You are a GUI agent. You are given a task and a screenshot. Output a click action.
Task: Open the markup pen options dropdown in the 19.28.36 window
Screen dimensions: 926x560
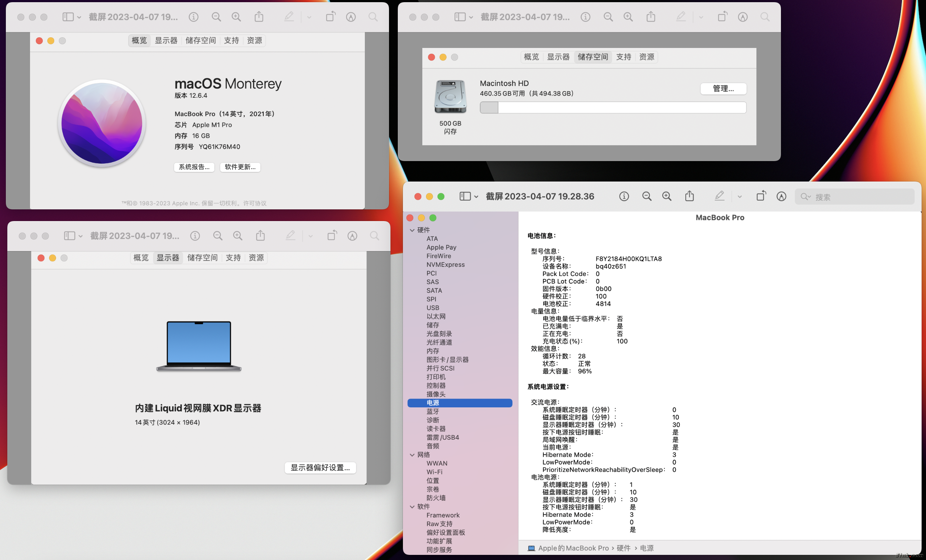click(x=740, y=197)
